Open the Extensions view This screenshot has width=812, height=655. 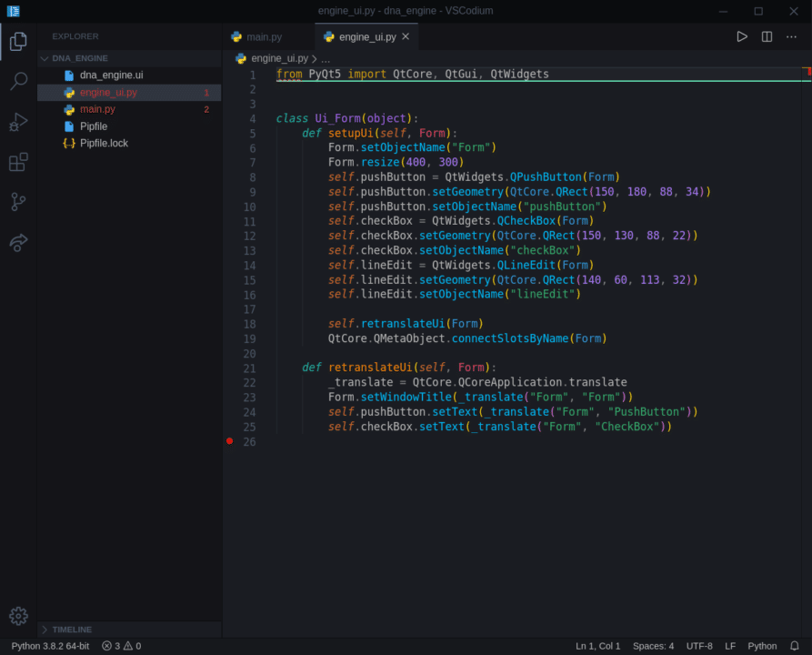(18, 162)
